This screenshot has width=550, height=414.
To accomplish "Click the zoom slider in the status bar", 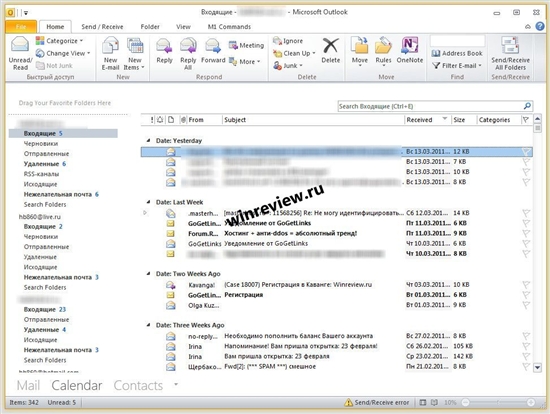I will tap(498, 402).
